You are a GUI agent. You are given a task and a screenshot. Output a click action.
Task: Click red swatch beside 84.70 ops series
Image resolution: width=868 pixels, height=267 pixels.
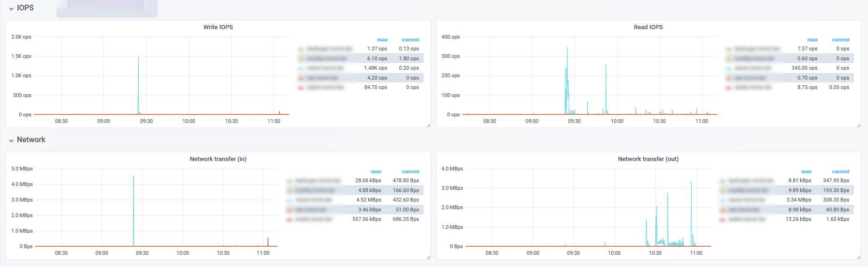pyautogui.click(x=301, y=88)
